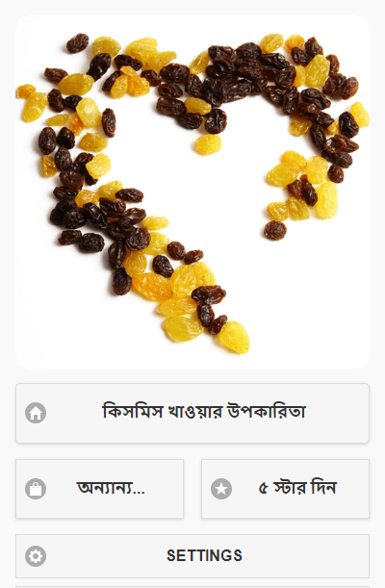Click the gear icon next to SETTINGS

coord(36,555)
